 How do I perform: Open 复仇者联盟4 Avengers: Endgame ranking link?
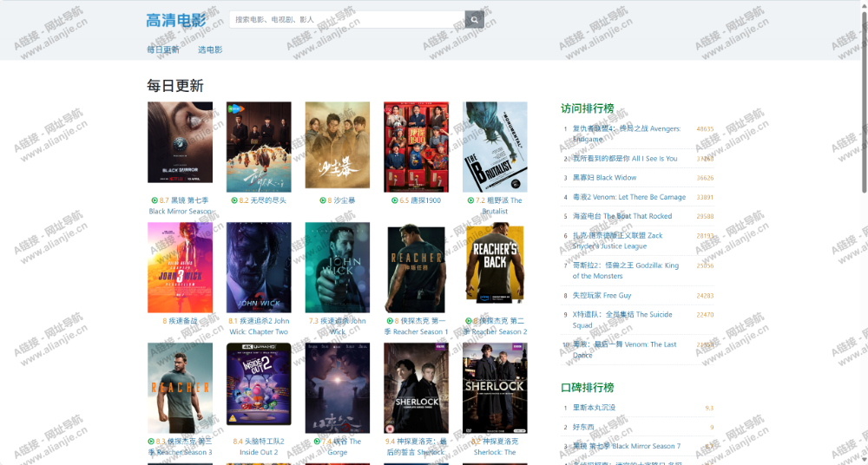pyautogui.click(x=627, y=134)
